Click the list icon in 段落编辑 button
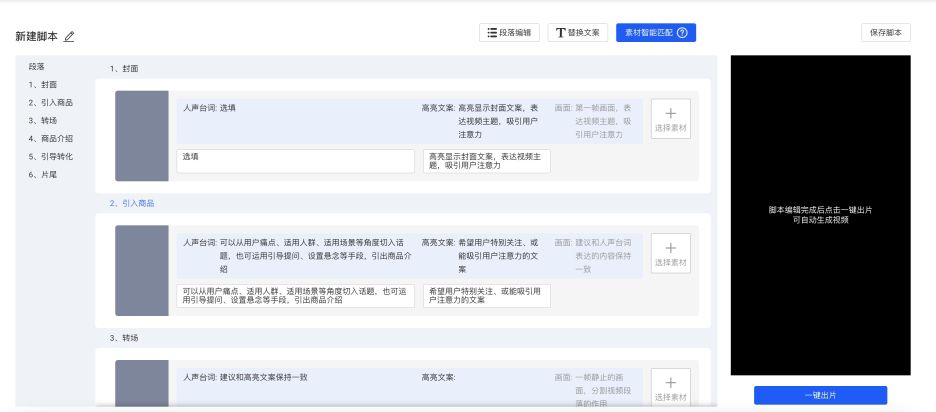This screenshot has width=936, height=412. (492, 32)
